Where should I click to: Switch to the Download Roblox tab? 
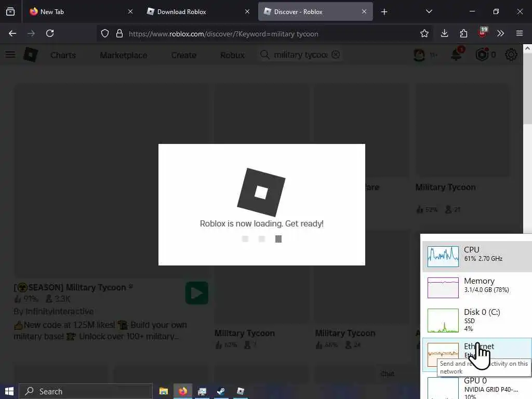(x=197, y=11)
